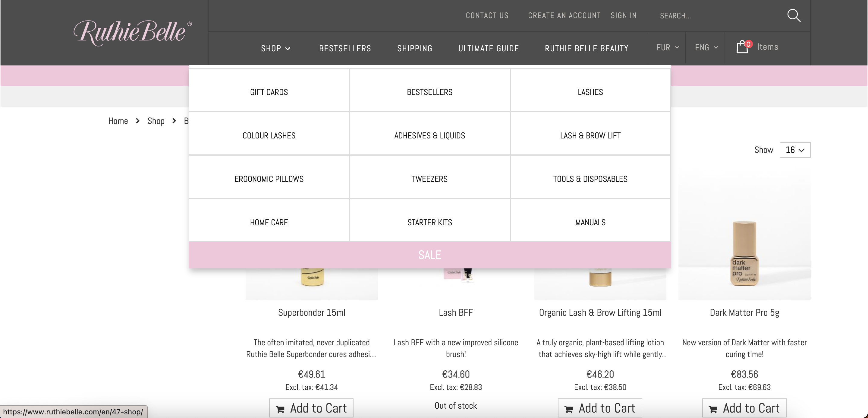868x418 pixels.
Task: Open the shopping bag cart icon
Action: click(x=742, y=47)
